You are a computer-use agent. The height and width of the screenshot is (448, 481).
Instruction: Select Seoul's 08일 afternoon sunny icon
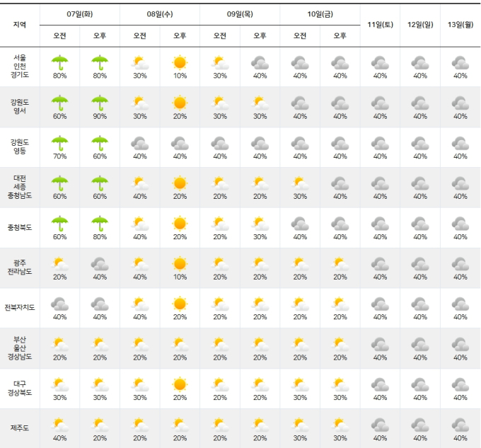coord(180,62)
